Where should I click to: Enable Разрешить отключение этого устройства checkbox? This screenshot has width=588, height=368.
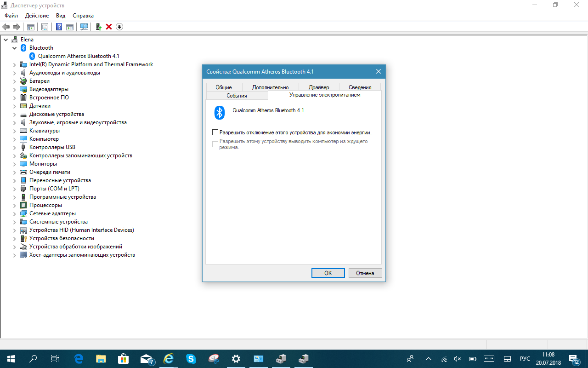(x=215, y=132)
